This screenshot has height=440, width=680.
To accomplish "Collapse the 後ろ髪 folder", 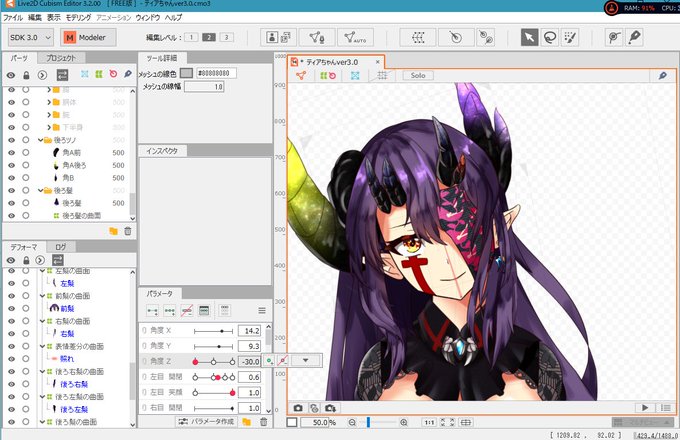I will tap(40, 190).
